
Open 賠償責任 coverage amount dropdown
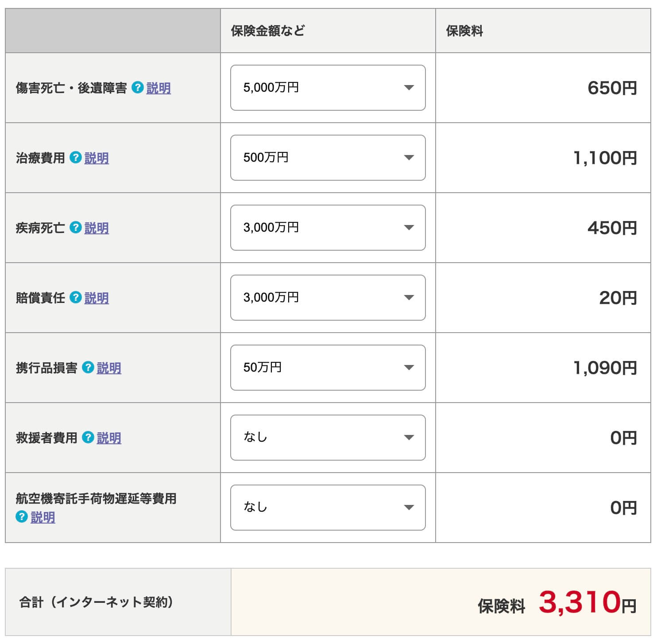click(328, 298)
